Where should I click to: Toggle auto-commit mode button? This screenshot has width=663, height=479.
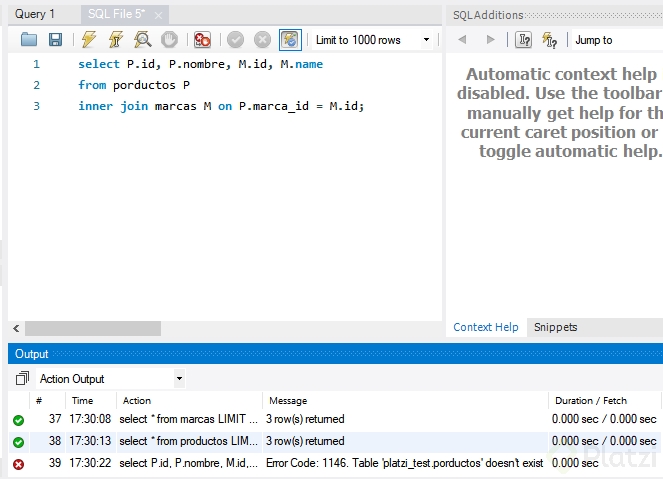[x=290, y=40]
